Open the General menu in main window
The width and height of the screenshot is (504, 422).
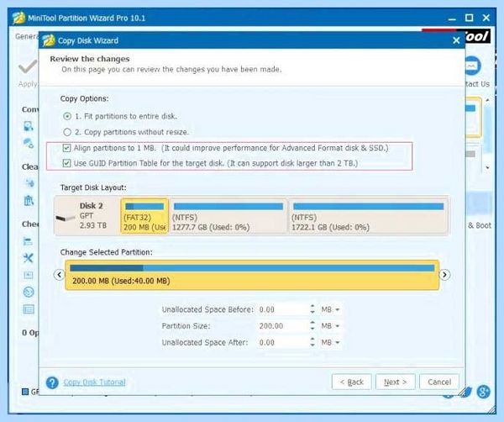[x=26, y=36]
